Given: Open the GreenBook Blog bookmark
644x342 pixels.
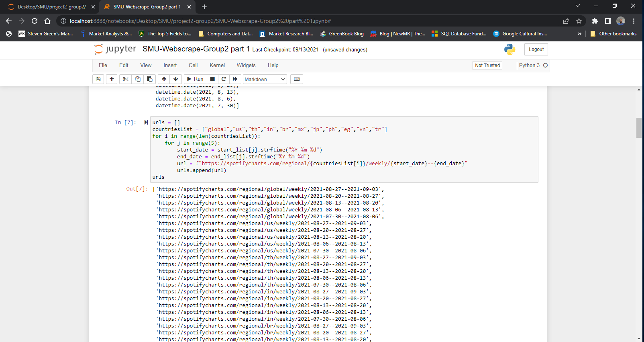Looking at the screenshot, I should 342,34.
